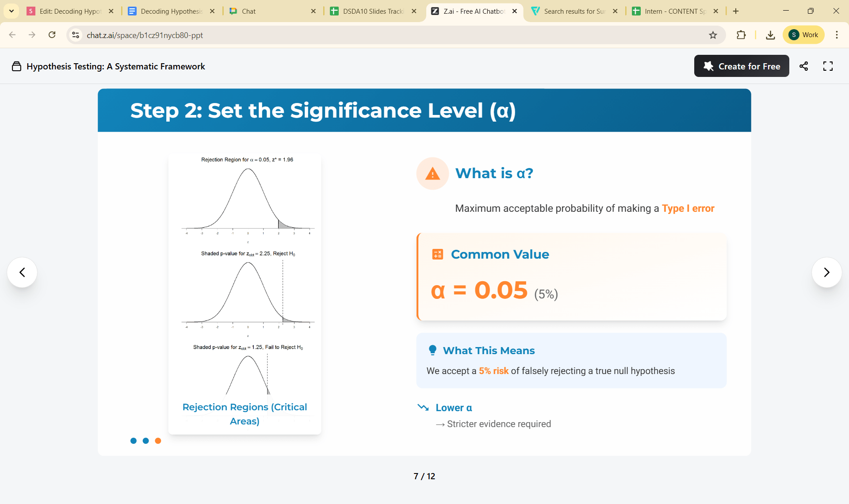
Task: Click the share presentation icon
Action: click(x=803, y=66)
